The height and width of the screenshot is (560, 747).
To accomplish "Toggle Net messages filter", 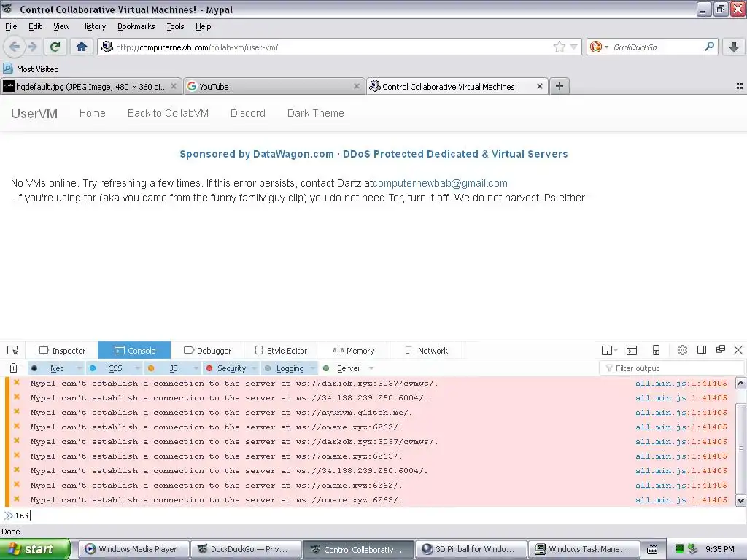I will 57,368.
